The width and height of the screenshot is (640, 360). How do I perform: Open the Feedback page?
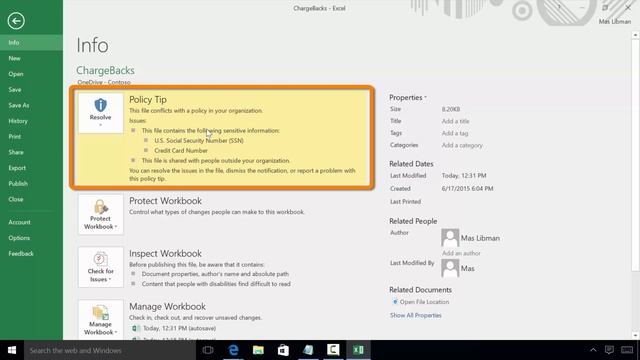point(31,253)
